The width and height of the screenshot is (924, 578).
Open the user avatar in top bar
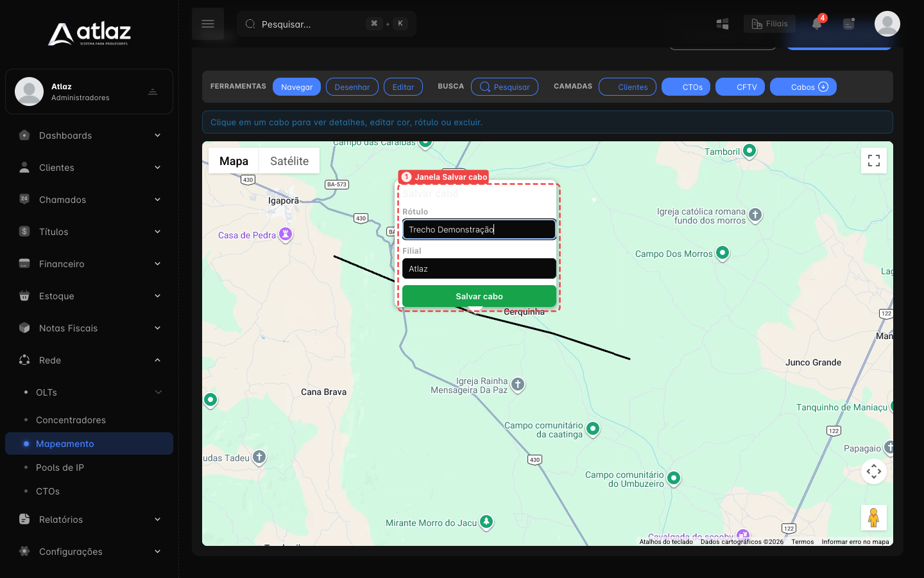click(887, 24)
